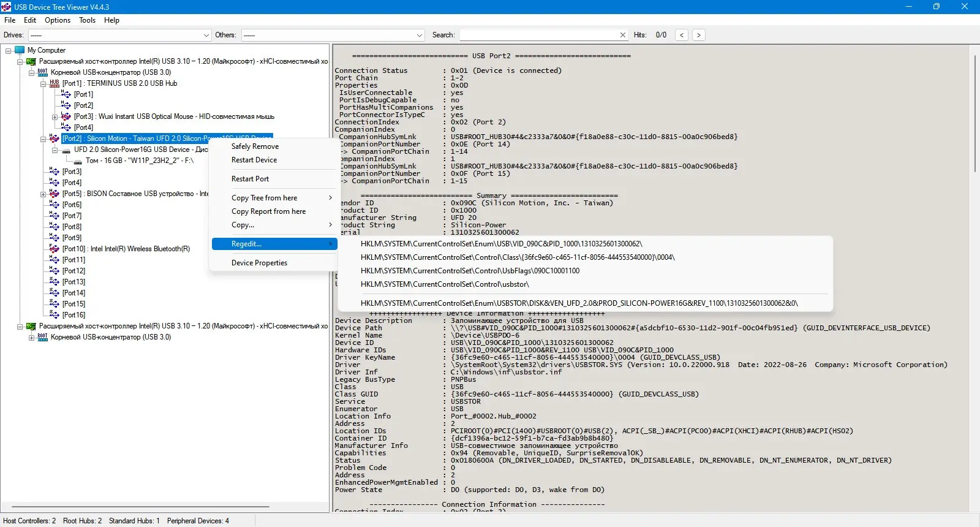
Task: Expand the Wuxi Instant USB Optical Mouse node
Action: [55, 116]
